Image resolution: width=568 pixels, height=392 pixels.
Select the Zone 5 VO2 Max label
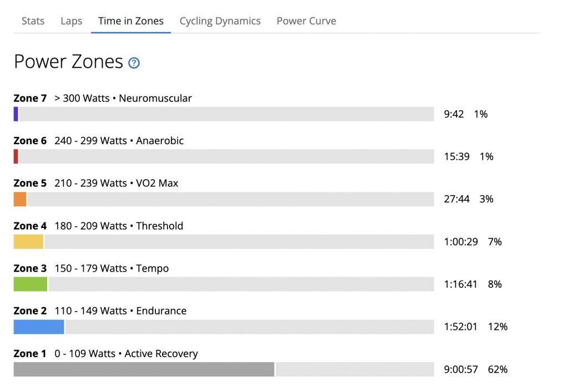[96, 183]
